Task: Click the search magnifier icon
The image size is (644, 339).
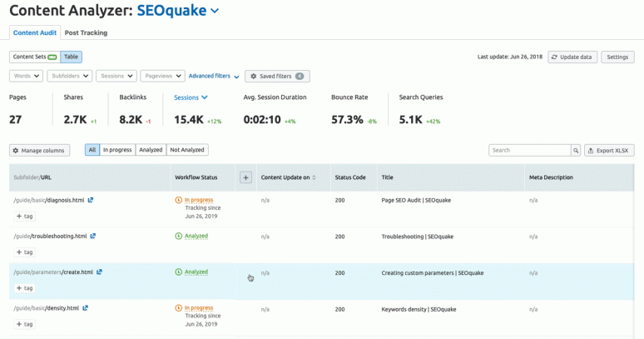Action: pos(576,151)
